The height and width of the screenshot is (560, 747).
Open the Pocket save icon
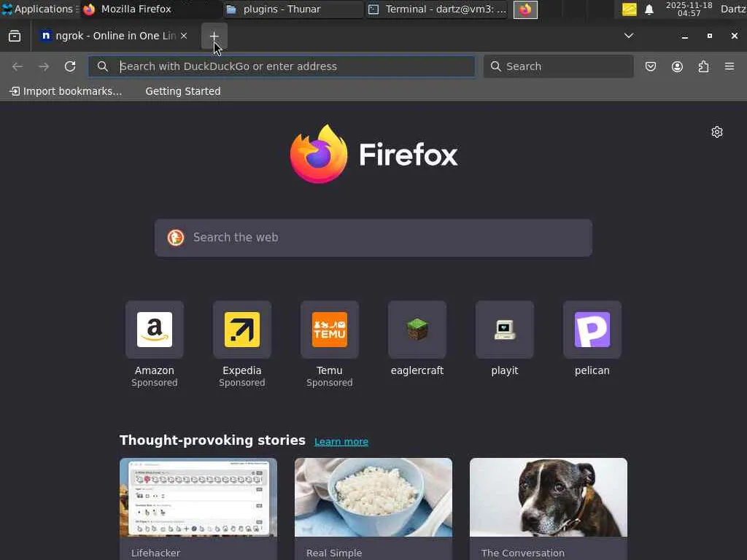(651, 66)
